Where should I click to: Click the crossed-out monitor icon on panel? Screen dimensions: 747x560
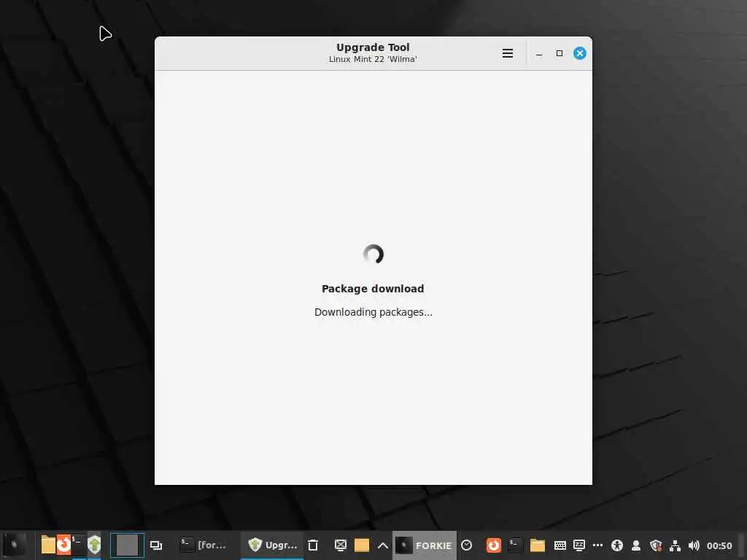[340, 545]
